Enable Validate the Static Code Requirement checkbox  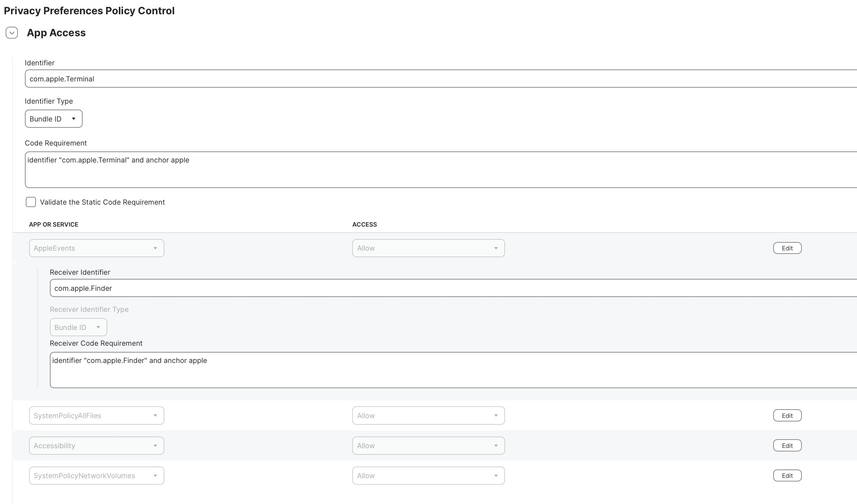pos(31,202)
